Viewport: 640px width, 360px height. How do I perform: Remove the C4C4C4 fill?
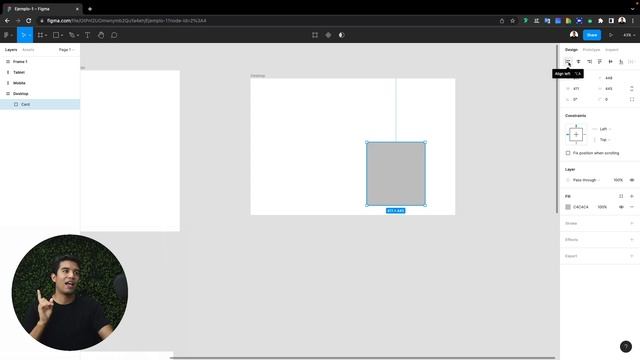tap(631, 207)
